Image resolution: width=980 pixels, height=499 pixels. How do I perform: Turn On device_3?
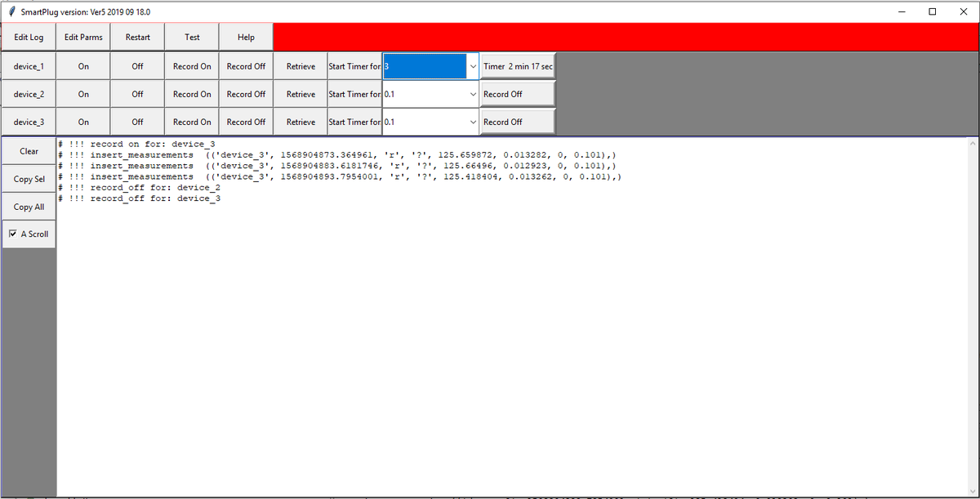coord(83,123)
